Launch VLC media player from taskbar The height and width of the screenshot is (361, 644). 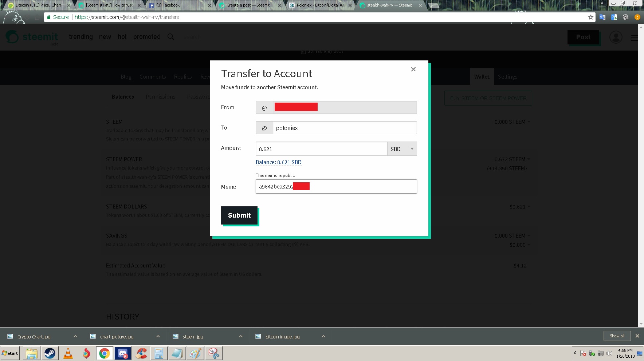point(68,353)
